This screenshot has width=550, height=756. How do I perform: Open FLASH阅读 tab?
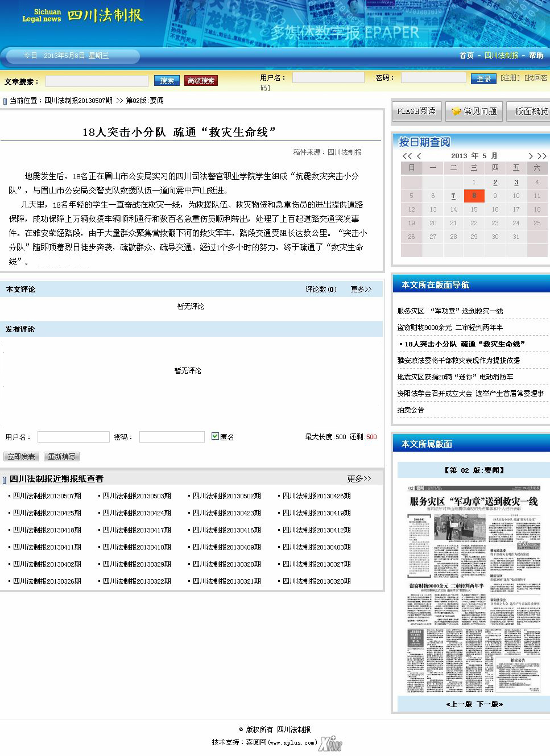point(416,111)
